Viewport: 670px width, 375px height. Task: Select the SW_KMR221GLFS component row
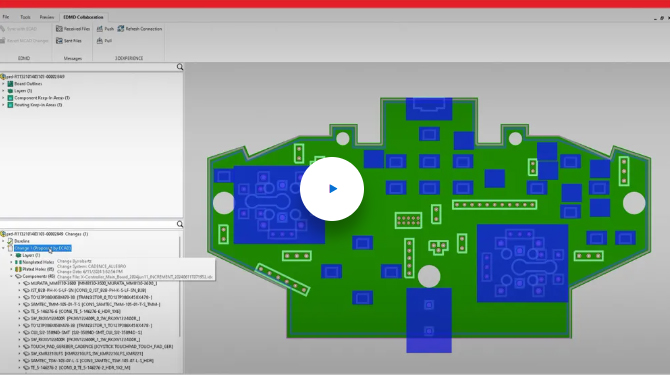pos(87,353)
